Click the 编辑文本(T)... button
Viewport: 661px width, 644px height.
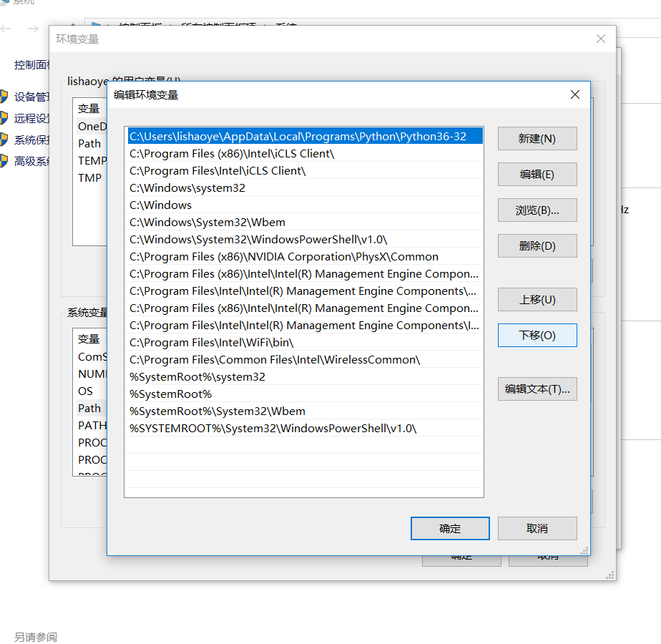point(537,389)
